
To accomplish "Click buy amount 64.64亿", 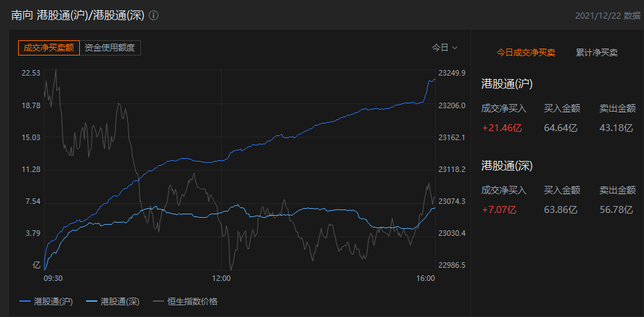I will coord(561,128).
